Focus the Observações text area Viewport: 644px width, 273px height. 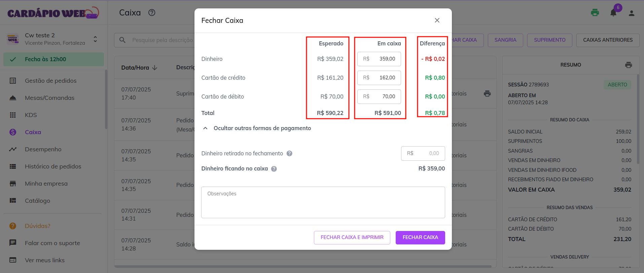(323, 202)
